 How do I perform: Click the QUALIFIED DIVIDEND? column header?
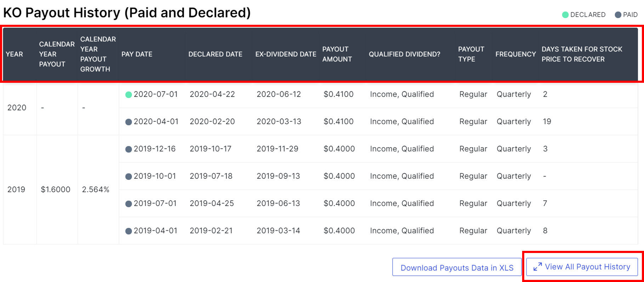pos(405,54)
